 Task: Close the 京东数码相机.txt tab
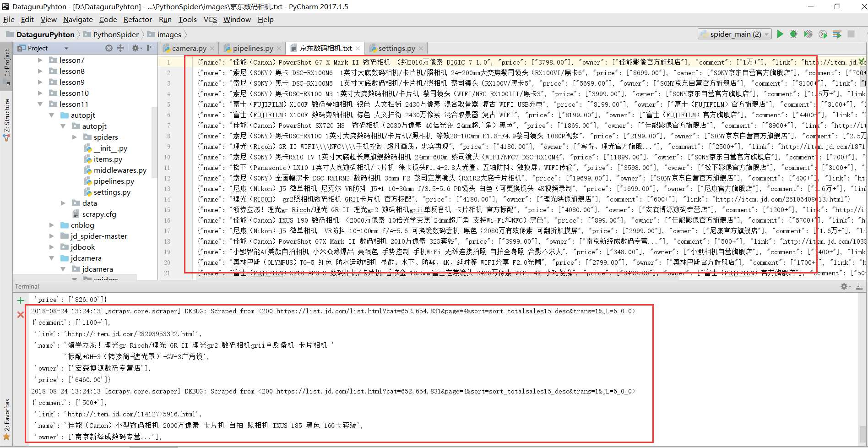(358, 49)
